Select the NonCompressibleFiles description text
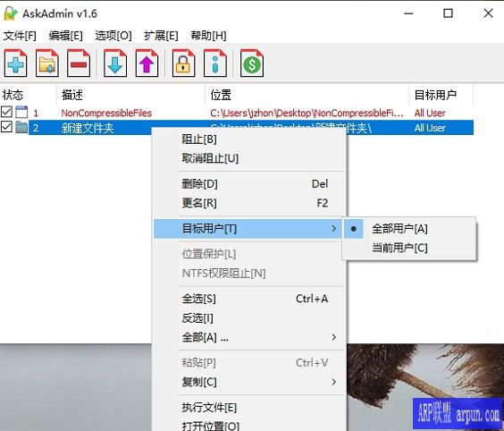The width and height of the screenshot is (504, 431). pos(106,113)
